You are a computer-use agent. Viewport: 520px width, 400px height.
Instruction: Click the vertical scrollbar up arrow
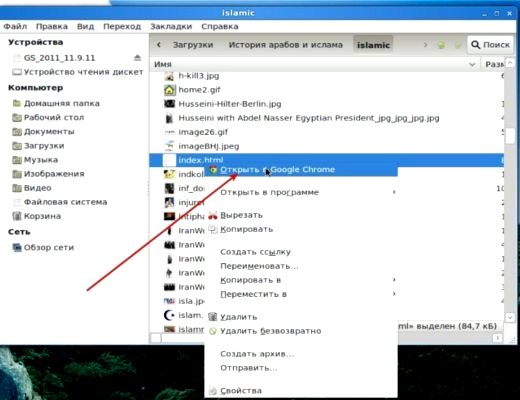(510, 63)
